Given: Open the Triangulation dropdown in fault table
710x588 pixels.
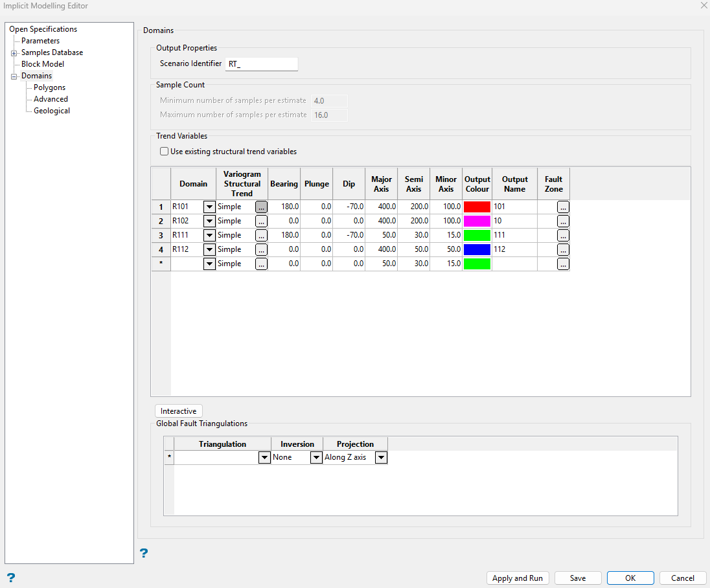Looking at the screenshot, I should click(264, 458).
